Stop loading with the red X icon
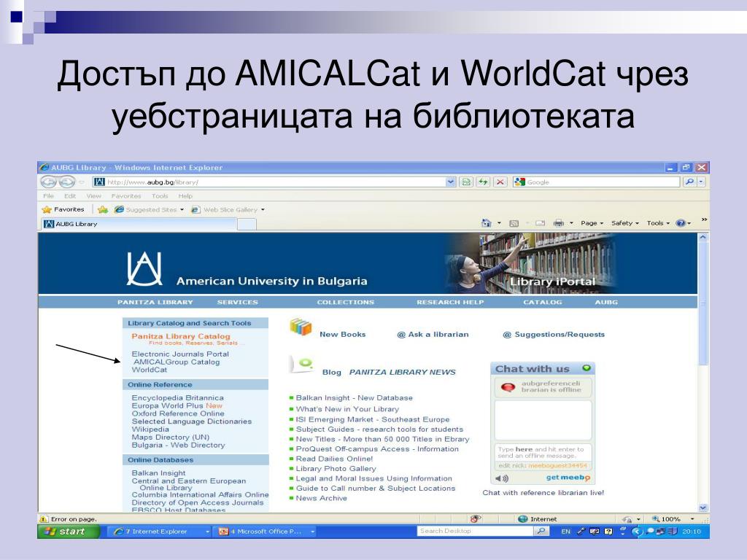The height and width of the screenshot is (560, 747). click(x=500, y=182)
